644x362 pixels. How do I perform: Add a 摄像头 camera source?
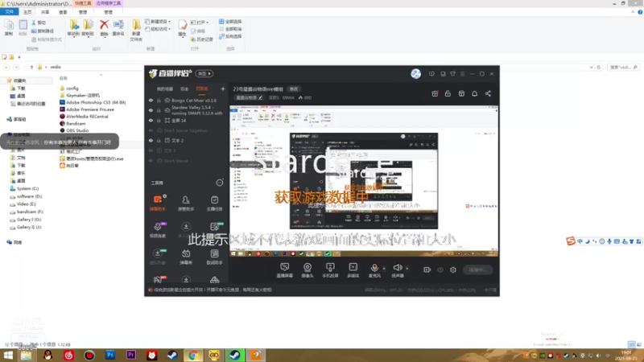(308, 270)
